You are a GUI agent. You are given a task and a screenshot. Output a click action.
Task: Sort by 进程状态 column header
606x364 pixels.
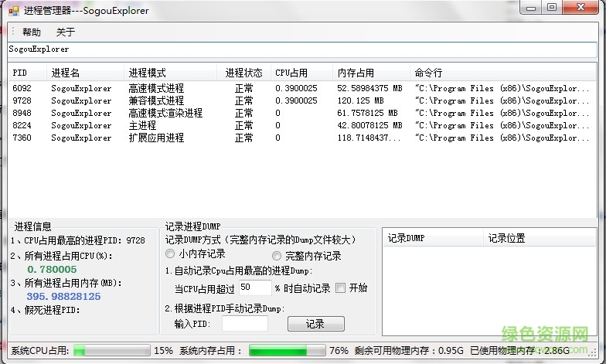[244, 73]
